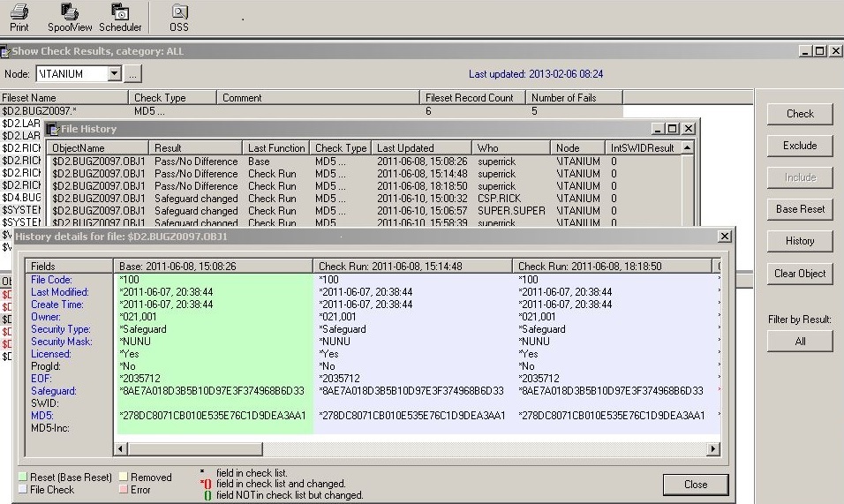The height and width of the screenshot is (504, 844).
Task: Click the Number of Fails column header
Action: 574,97
